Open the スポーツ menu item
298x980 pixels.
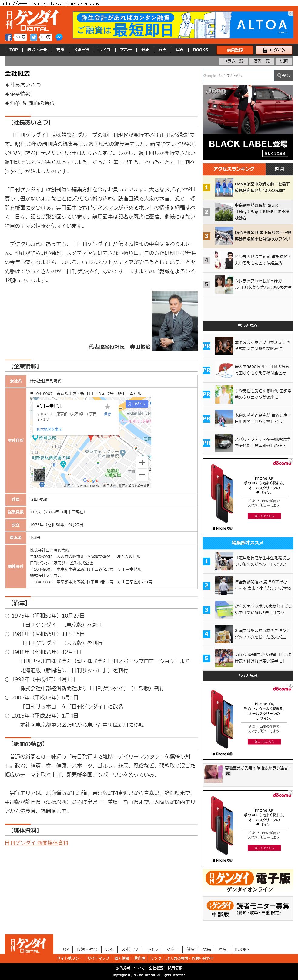pos(82,50)
